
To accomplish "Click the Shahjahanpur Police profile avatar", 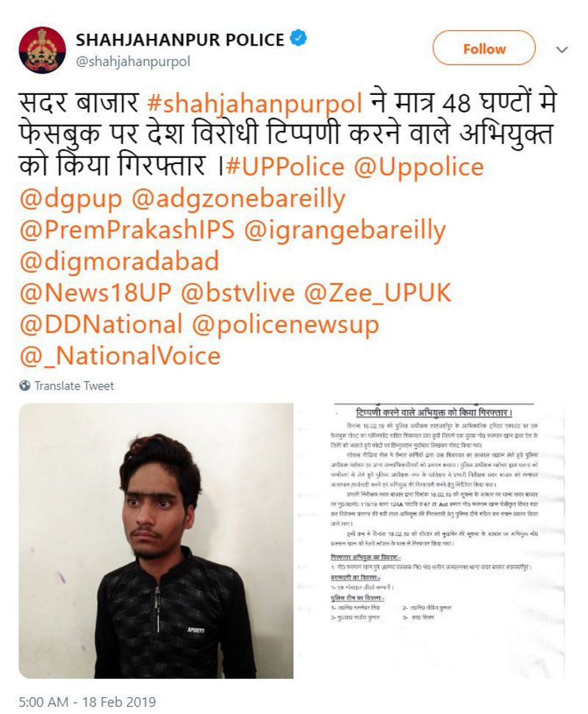I will 42,49.
